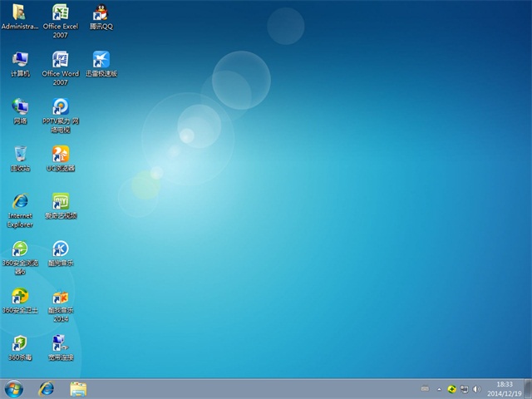Open Windows Explorer folder on taskbar

point(78,388)
